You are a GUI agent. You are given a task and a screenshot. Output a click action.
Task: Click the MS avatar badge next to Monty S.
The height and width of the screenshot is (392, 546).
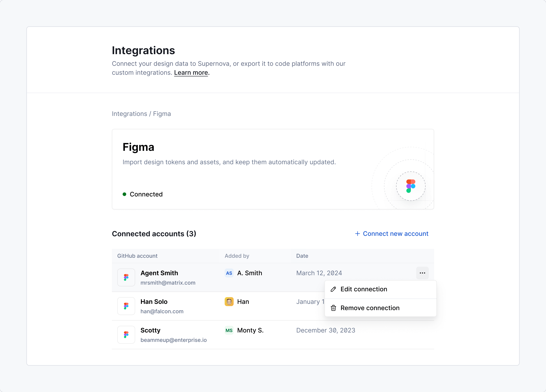click(x=229, y=330)
